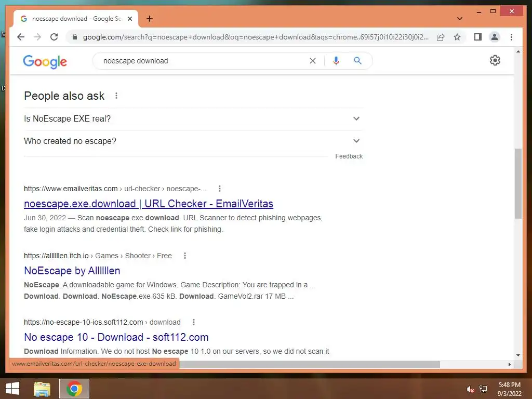Open the Windows Start button
This screenshot has width=532, height=399.
(x=12, y=389)
